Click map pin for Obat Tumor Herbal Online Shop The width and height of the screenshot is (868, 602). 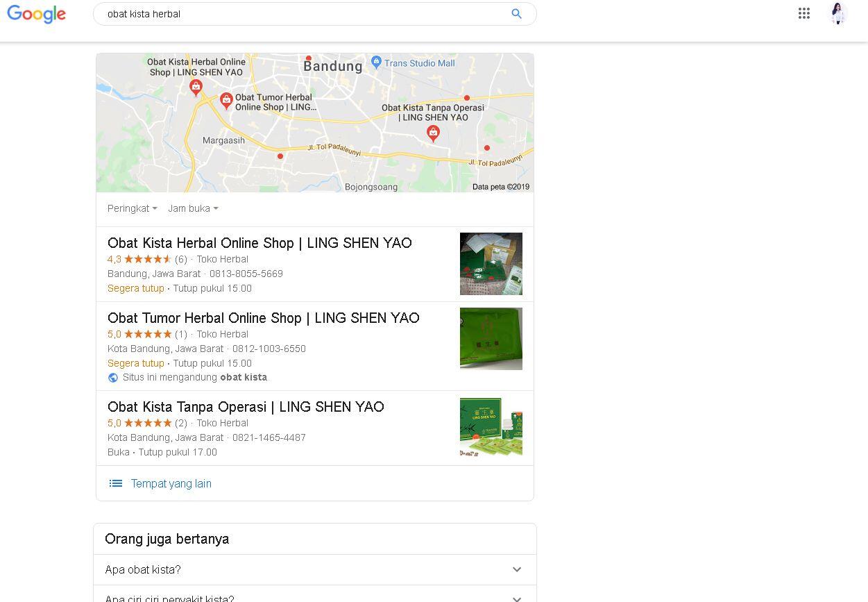click(226, 101)
